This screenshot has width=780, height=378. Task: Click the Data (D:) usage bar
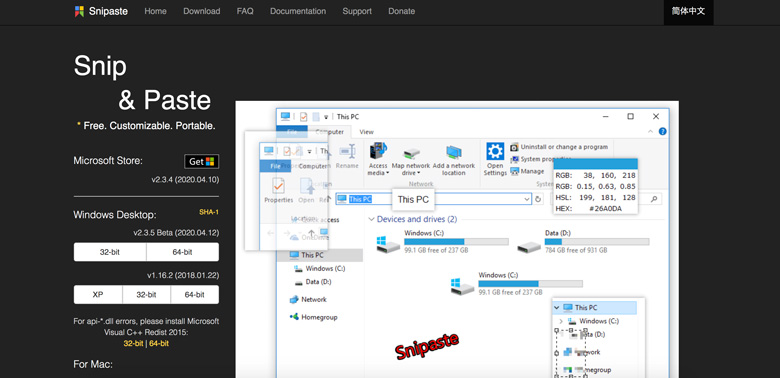click(597, 241)
